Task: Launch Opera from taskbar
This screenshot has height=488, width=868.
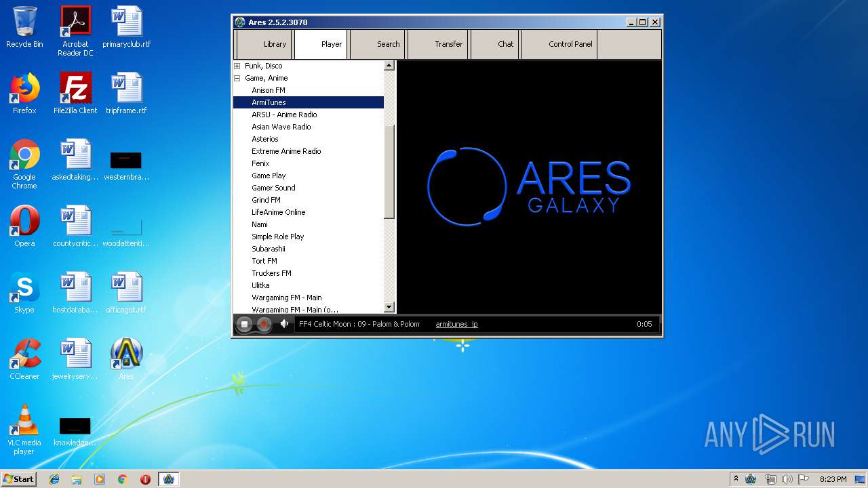Action: (145, 479)
